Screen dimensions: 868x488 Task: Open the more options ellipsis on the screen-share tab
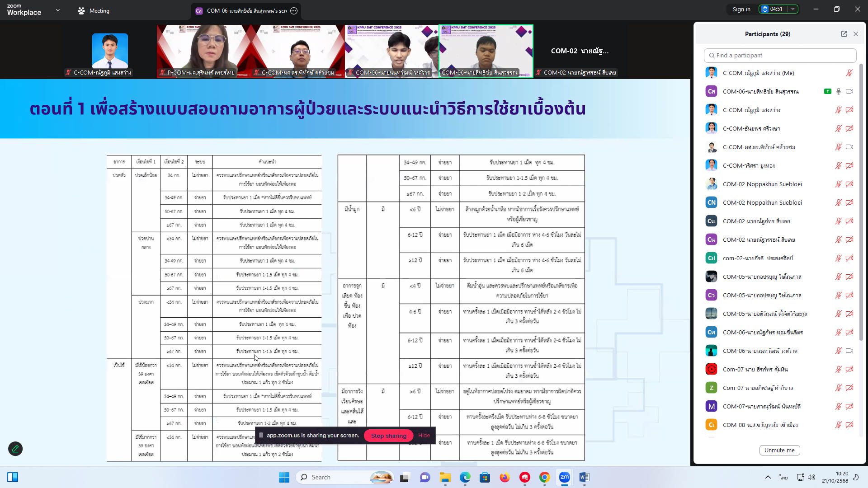click(x=294, y=11)
